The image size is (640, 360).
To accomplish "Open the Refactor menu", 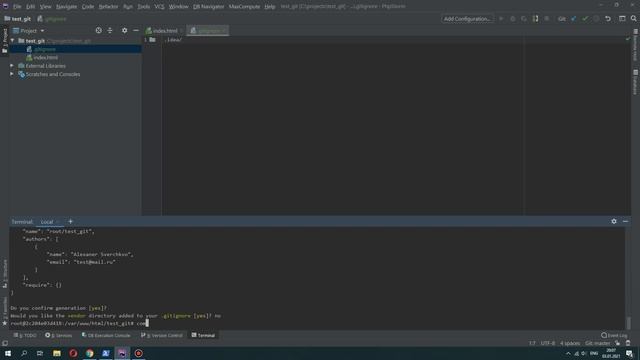I will tap(108, 7).
